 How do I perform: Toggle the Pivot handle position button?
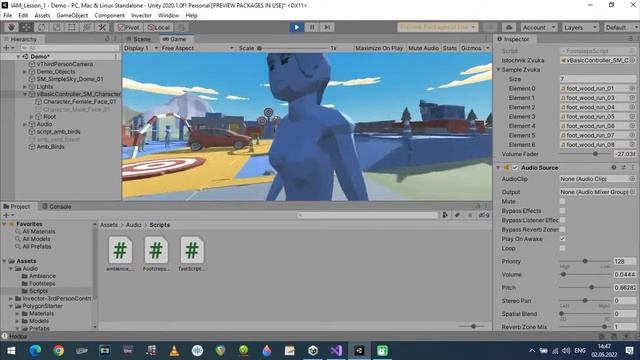click(x=128, y=27)
